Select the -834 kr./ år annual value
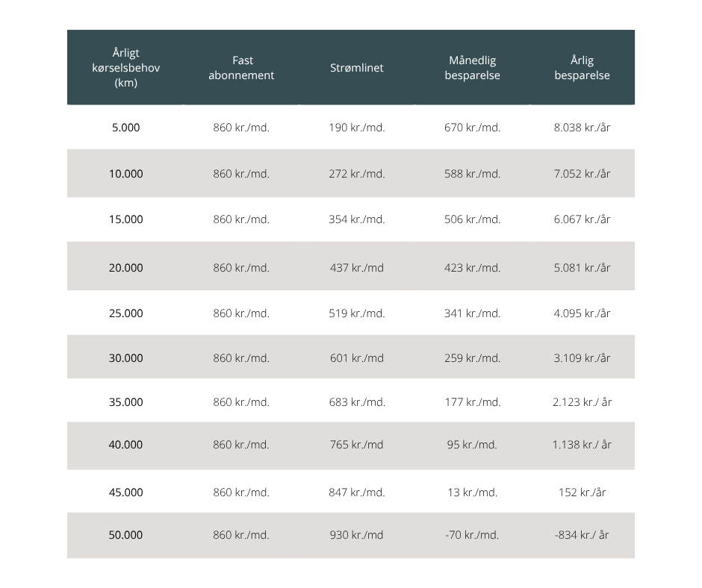The width and height of the screenshot is (702, 588). tap(582, 535)
